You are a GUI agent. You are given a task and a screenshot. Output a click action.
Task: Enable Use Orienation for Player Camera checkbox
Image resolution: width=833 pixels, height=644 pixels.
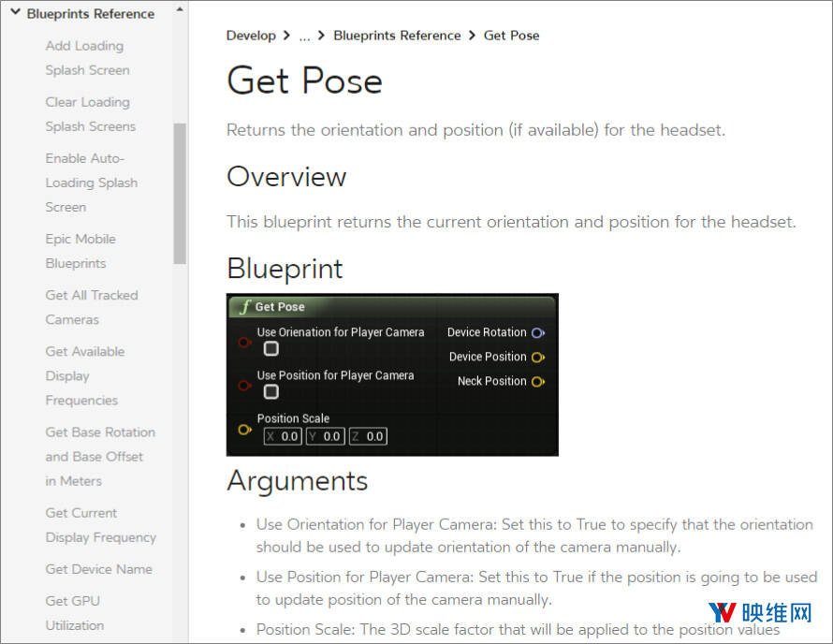coord(270,349)
